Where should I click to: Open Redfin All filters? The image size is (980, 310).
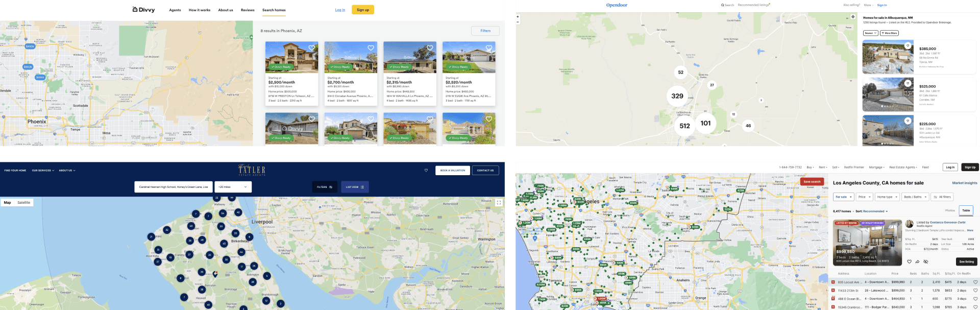click(x=942, y=197)
